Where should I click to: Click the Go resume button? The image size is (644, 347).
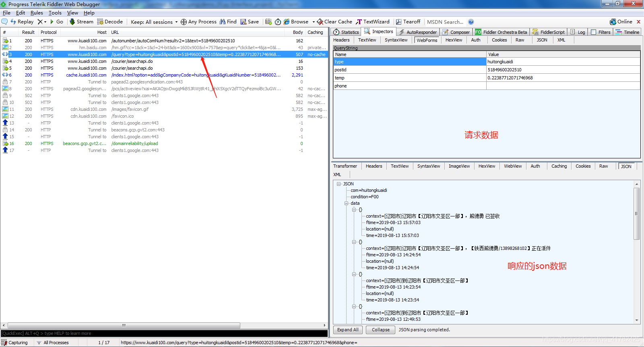tap(56, 22)
